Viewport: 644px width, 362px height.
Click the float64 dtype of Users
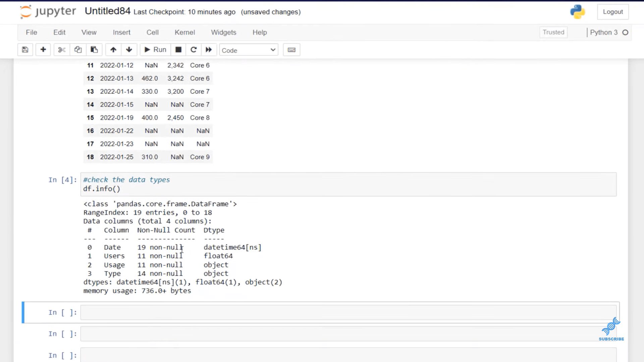point(218,256)
